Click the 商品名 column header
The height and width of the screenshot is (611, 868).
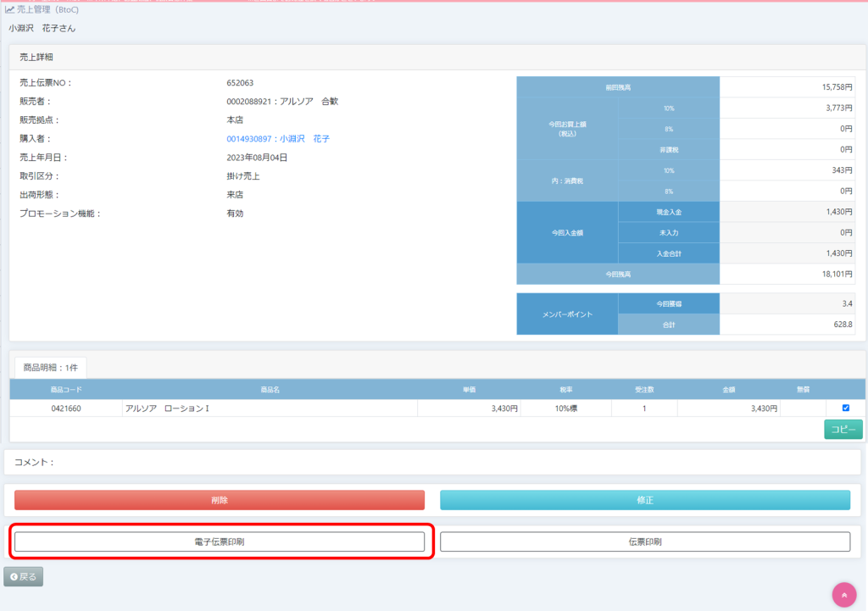coord(270,389)
